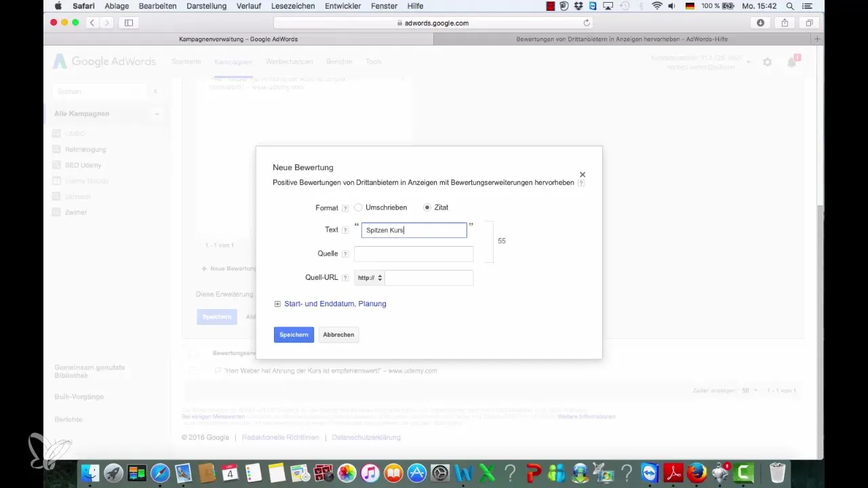This screenshot has height=488, width=868.
Task: Open the Fenster menu
Action: pyautogui.click(x=384, y=5)
